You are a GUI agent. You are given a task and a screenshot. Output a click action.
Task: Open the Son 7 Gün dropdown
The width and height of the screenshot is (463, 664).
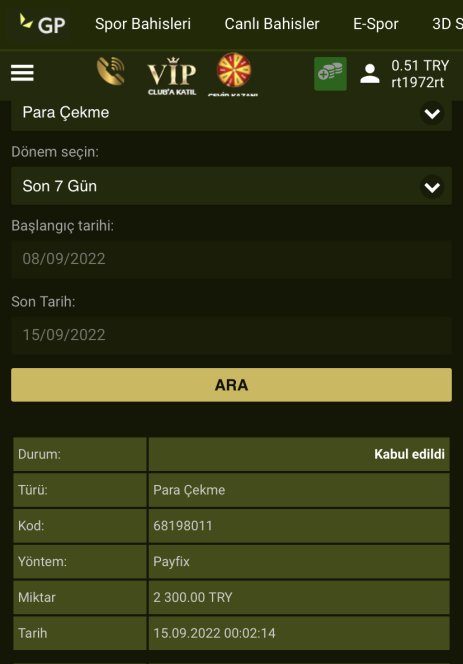pos(231,186)
